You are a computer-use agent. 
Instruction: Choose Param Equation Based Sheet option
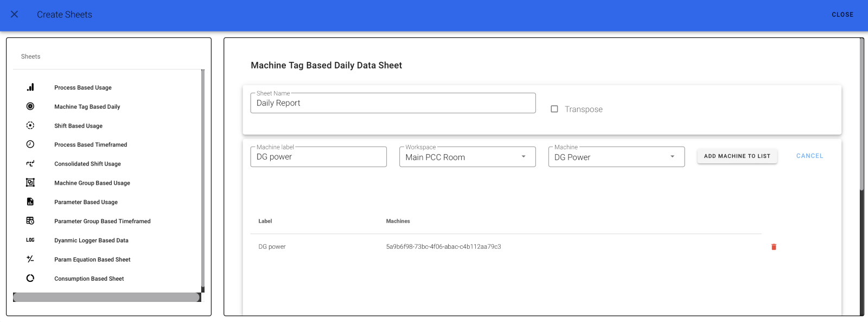tap(92, 259)
